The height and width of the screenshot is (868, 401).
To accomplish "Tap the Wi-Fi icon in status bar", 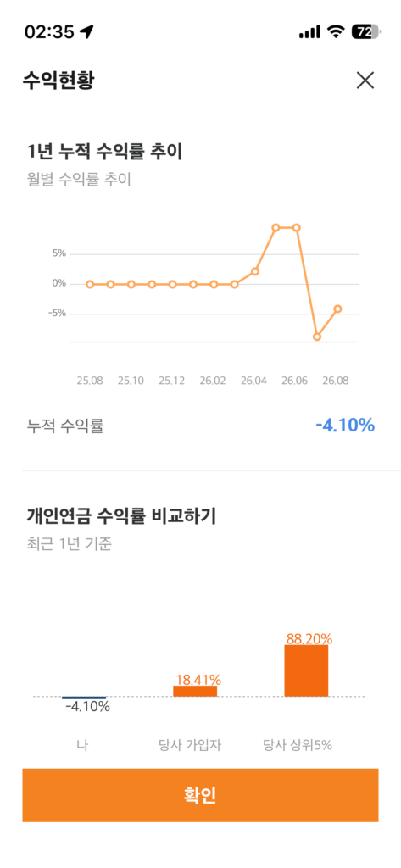I will (335, 32).
